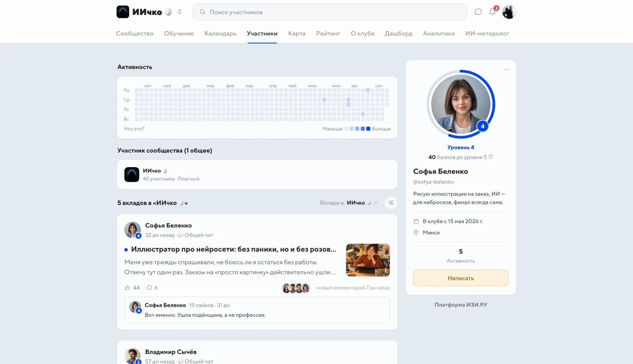Click the Уровень 4 label
The height and width of the screenshot is (364, 633).
click(x=461, y=147)
